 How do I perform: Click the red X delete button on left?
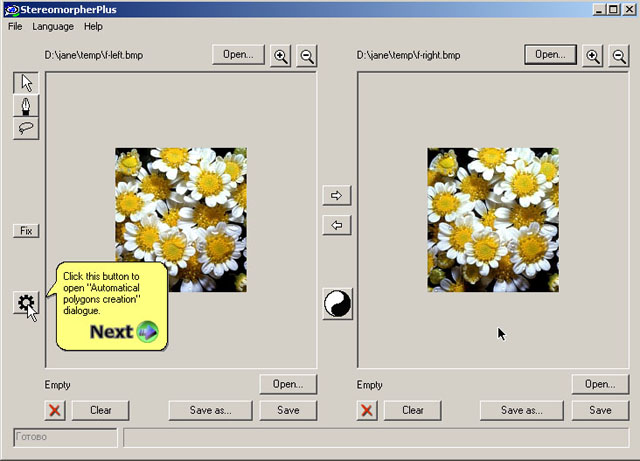pyautogui.click(x=56, y=410)
